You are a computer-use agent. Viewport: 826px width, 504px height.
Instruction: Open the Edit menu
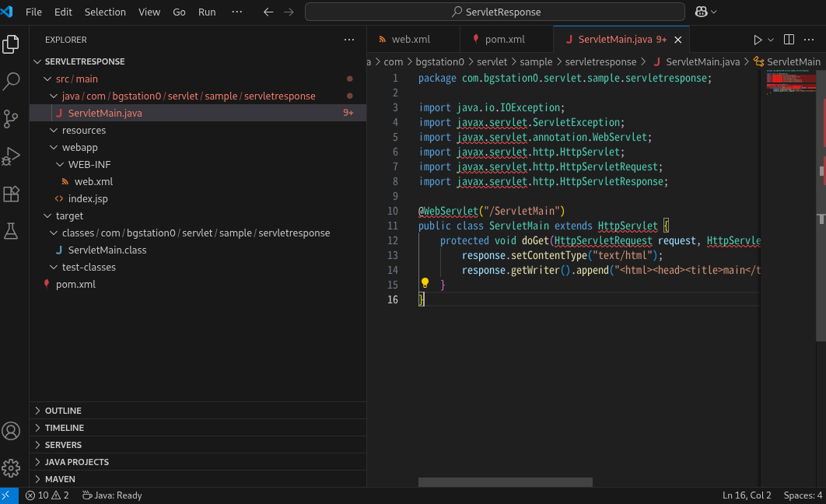click(x=63, y=12)
